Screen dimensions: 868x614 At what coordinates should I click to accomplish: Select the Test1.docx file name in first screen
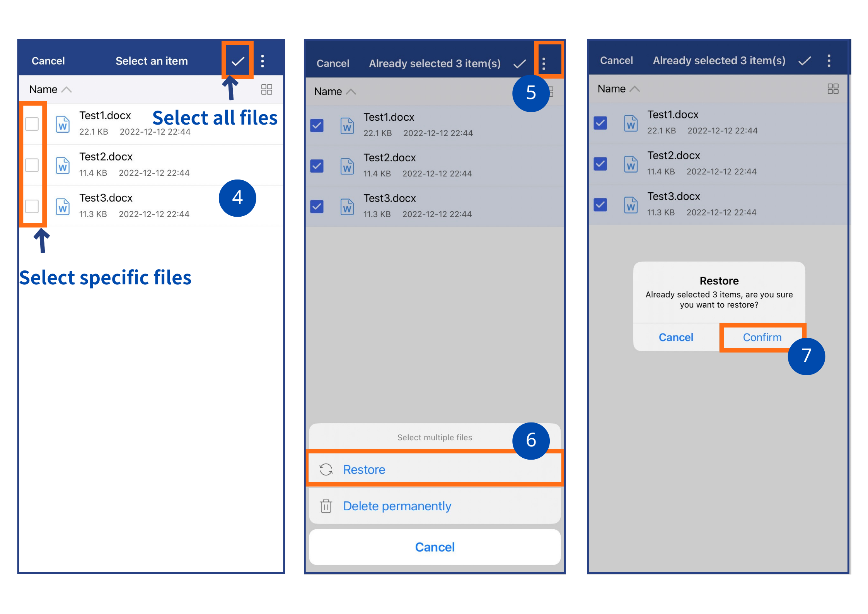(x=105, y=116)
